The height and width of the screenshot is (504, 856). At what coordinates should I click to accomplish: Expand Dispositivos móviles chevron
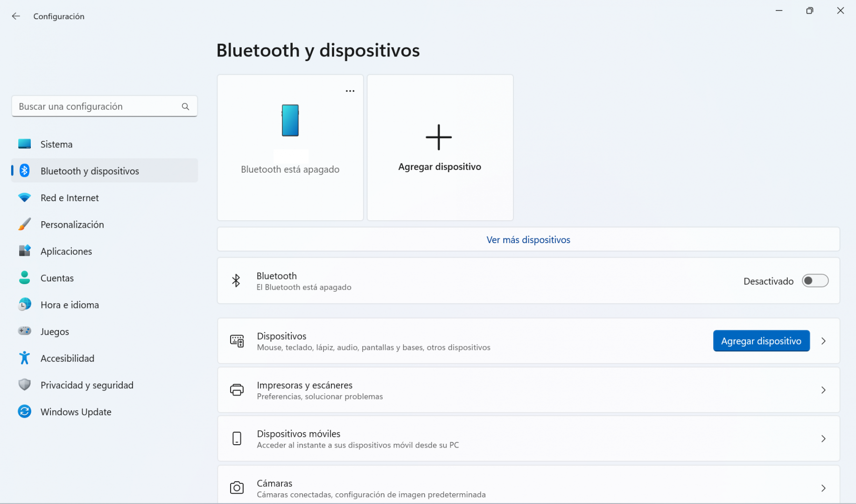point(823,439)
